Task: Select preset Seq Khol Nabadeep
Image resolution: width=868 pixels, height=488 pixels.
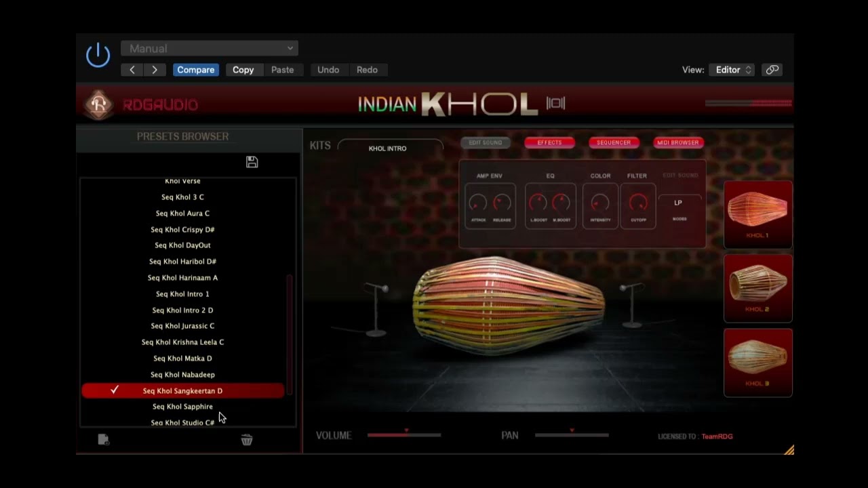Action: click(182, 375)
